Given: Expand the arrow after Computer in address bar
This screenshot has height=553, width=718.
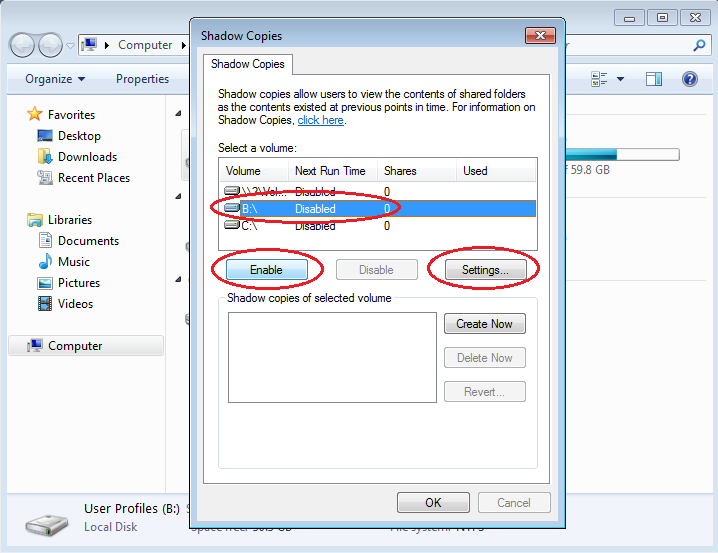Looking at the screenshot, I should point(184,45).
